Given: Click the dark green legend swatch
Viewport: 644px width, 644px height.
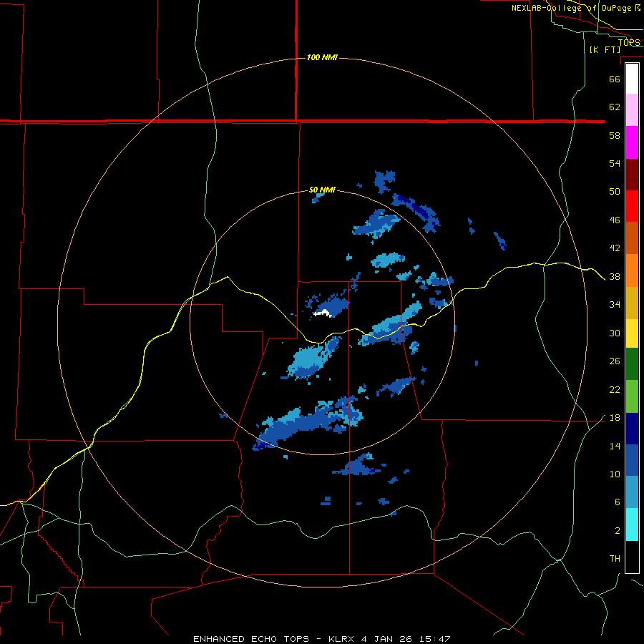Looking at the screenshot, I should (x=632, y=364).
